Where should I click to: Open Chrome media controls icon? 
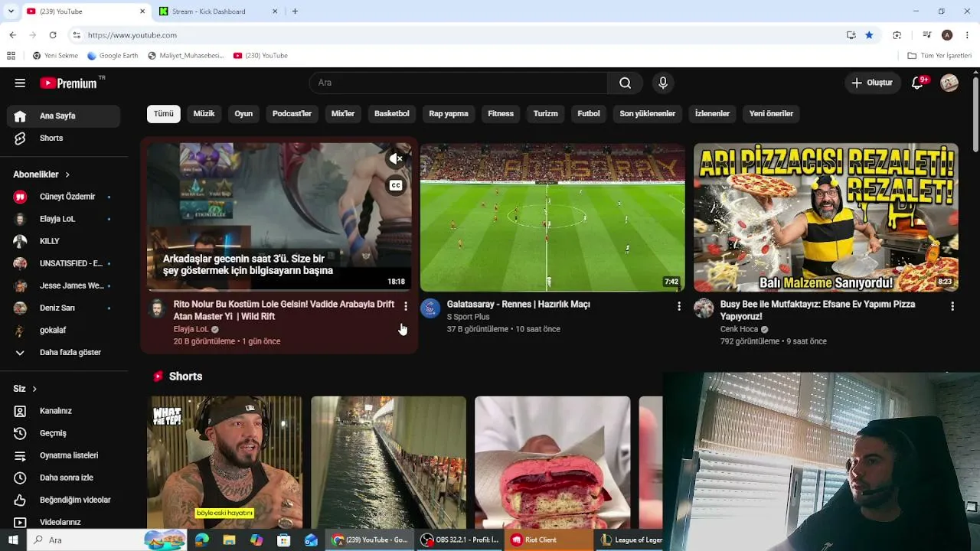(926, 35)
